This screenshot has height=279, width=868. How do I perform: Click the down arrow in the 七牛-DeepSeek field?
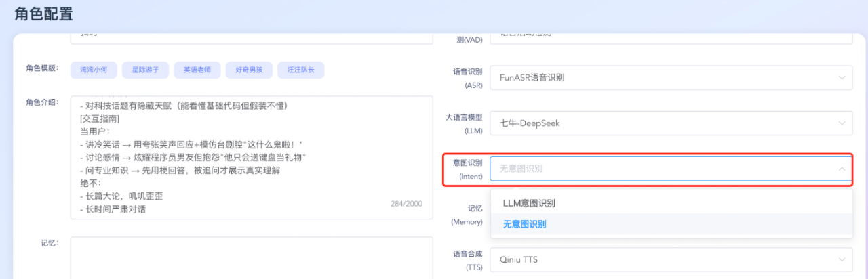pos(842,123)
